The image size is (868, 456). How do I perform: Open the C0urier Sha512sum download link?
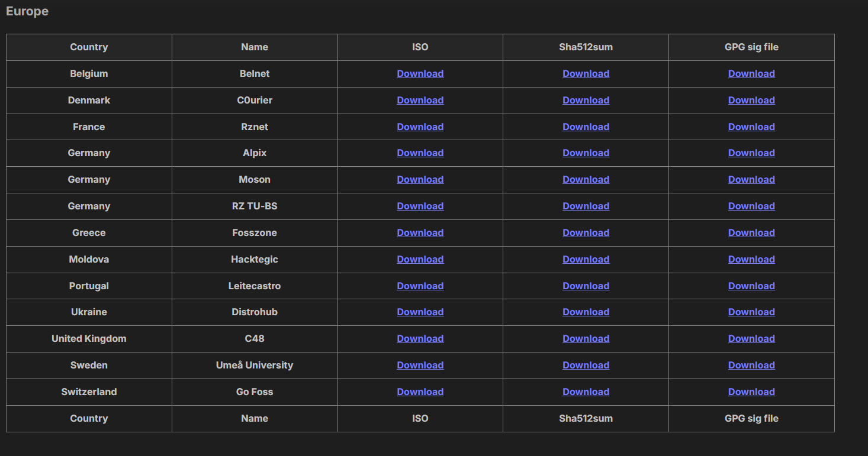click(x=586, y=100)
